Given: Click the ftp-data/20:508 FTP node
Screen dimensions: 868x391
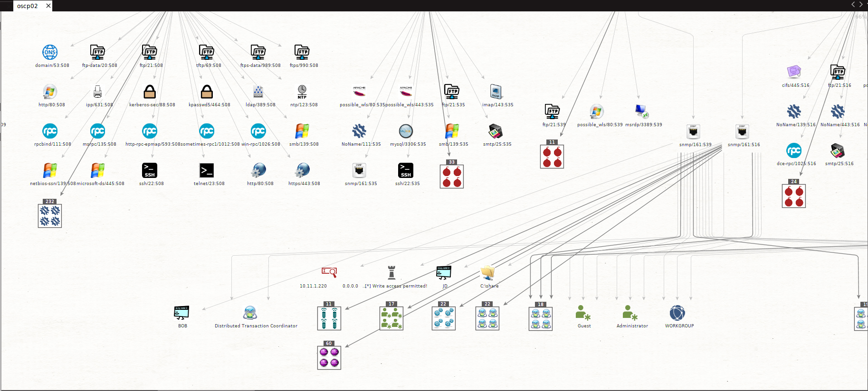Looking at the screenshot, I should coord(97,52).
